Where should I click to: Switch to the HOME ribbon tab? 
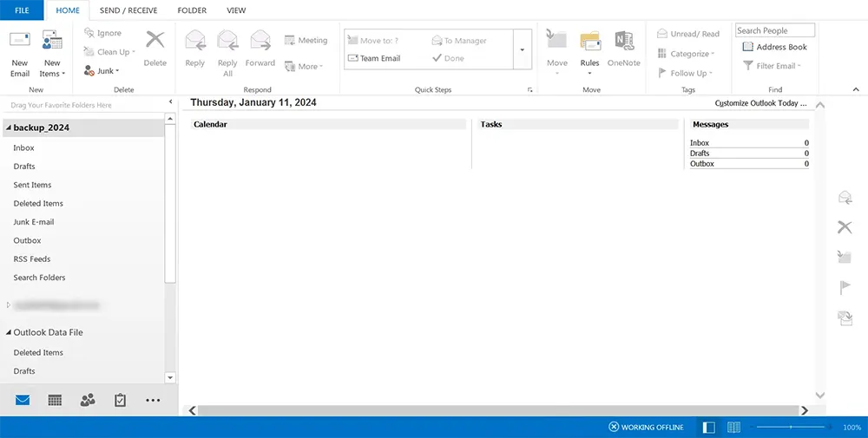tap(68, 10)
